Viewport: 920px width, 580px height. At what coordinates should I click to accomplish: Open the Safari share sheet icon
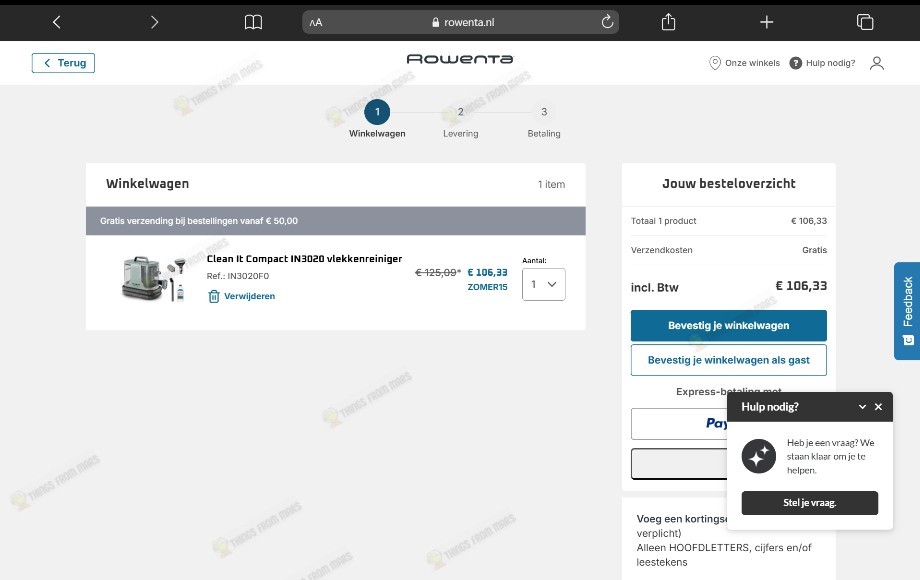click(x=668, y=22)
